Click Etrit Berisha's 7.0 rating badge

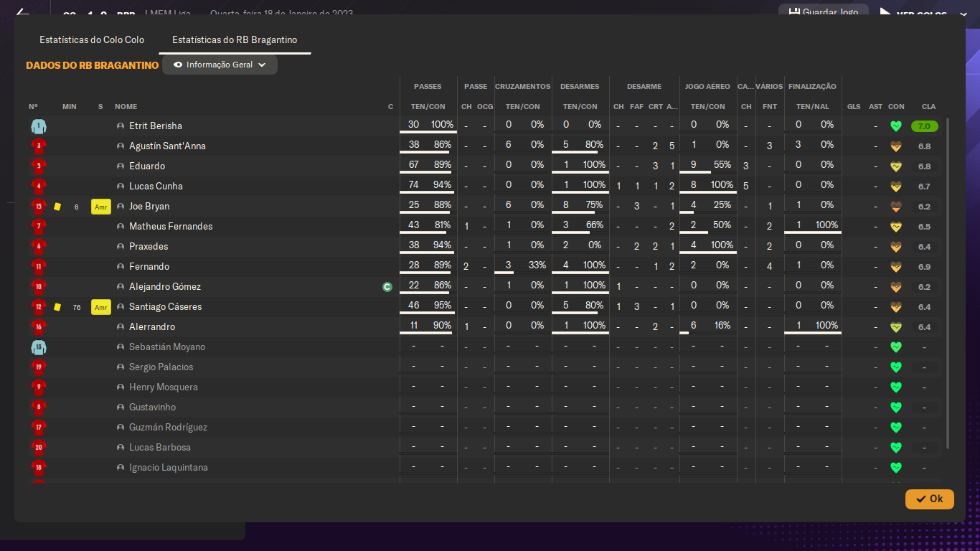click(x=925, y=126)
